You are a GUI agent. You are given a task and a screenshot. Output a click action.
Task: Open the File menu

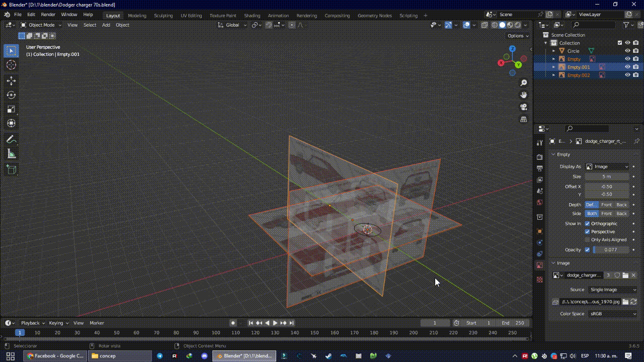click(x=18, y=15)
